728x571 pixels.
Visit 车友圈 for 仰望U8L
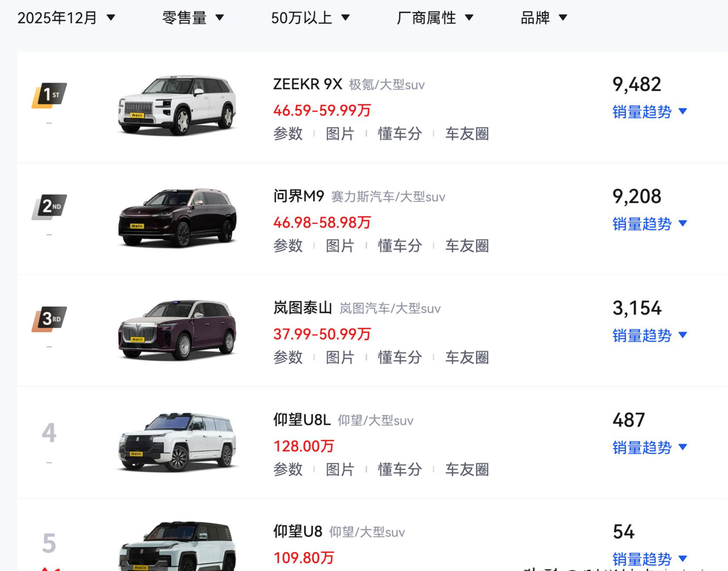[x=467, y=470]
